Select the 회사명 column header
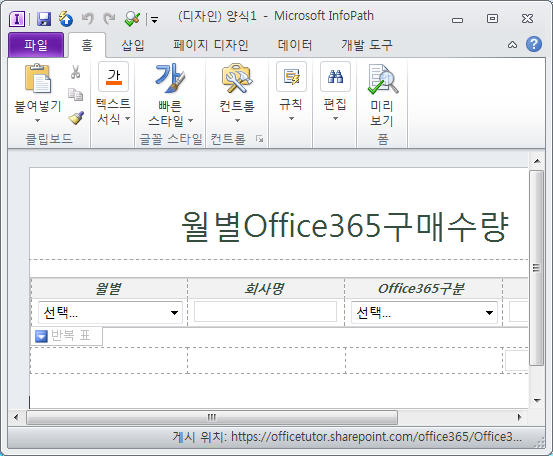Viewport: 553px width, 456px height. click(265, 289)
